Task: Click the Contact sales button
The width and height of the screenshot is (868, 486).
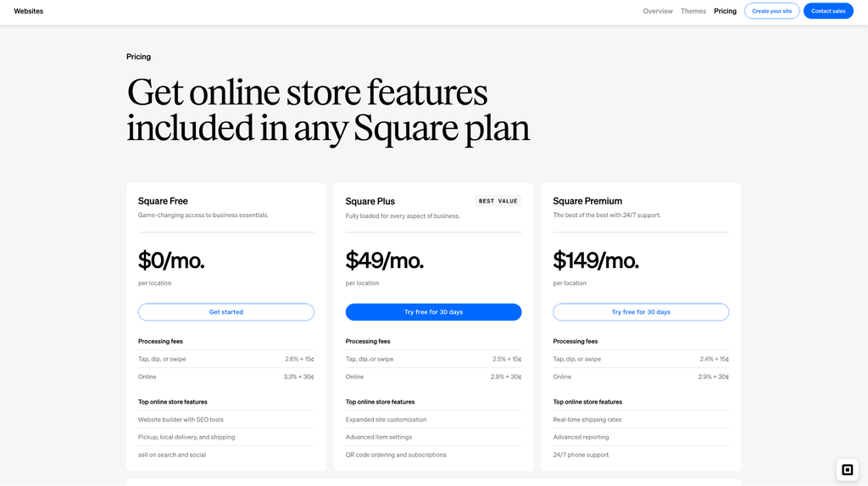Action: [828, 11]
